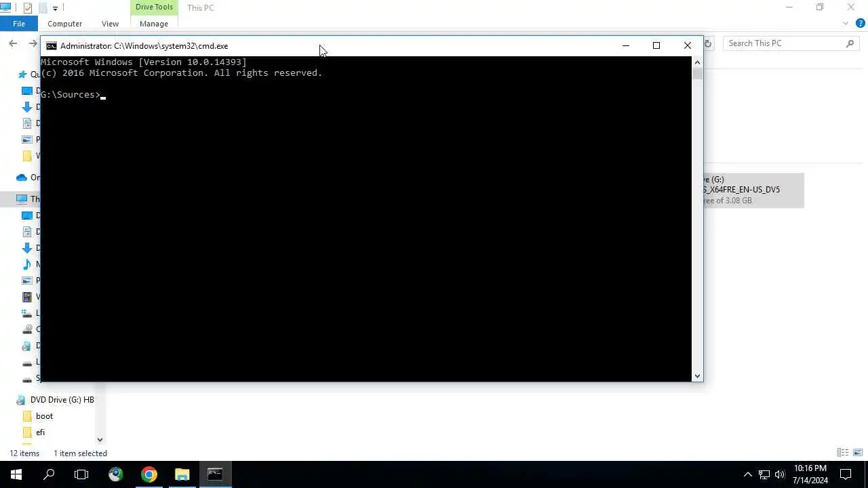Open taskbar Search magnifier
The width and height of the screenshot is (868, 488).
pyautogui.click(x=49, y=474)
